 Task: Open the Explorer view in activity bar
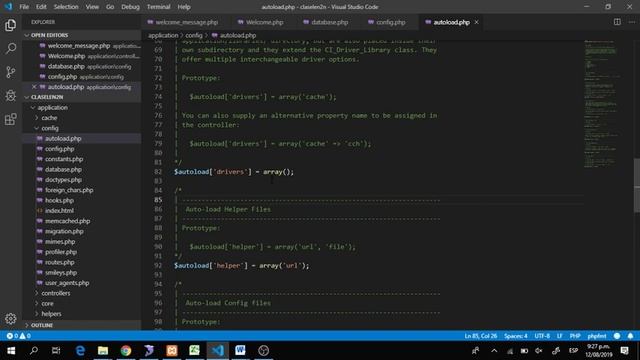(11, 25)
